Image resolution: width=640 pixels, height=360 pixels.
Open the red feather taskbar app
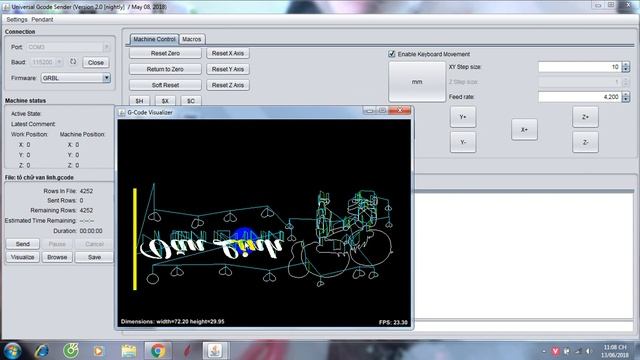187,351
